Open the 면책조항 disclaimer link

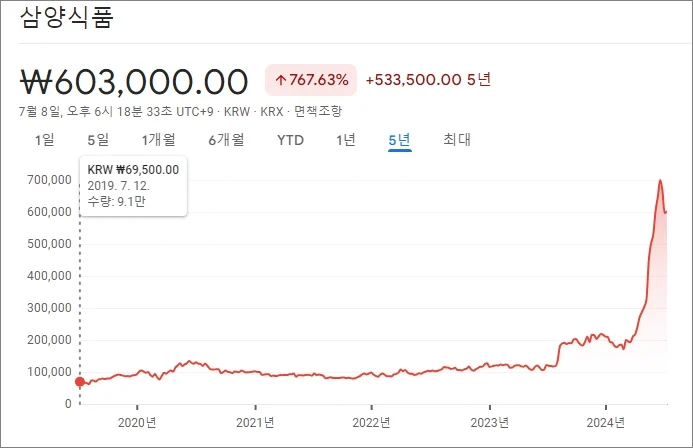[x=318, y=111]
